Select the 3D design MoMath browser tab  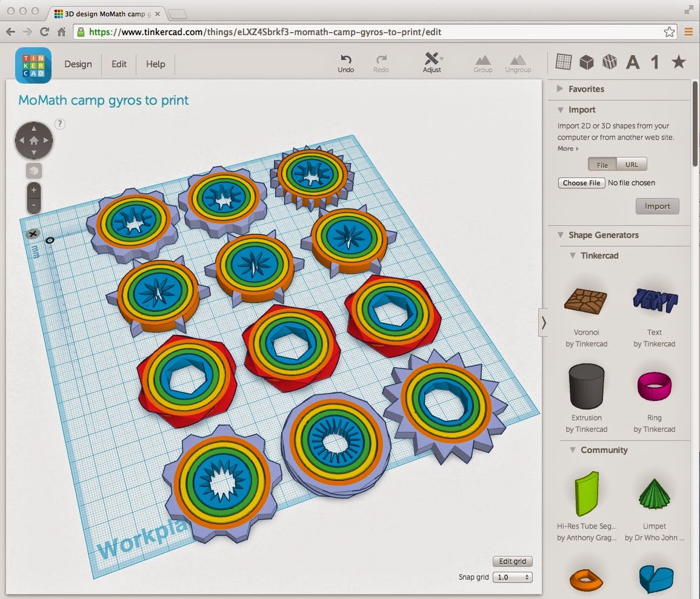point(105,14)
